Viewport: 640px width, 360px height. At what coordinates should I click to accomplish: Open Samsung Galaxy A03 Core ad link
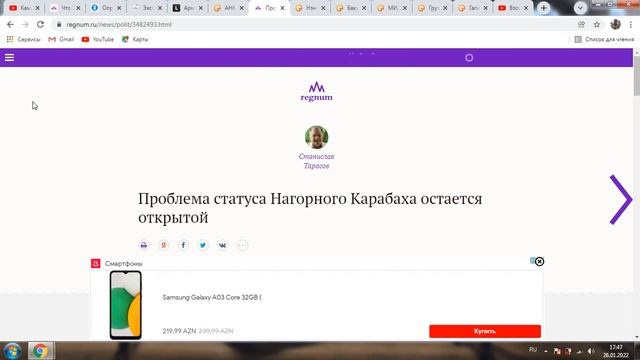[212, 297]
